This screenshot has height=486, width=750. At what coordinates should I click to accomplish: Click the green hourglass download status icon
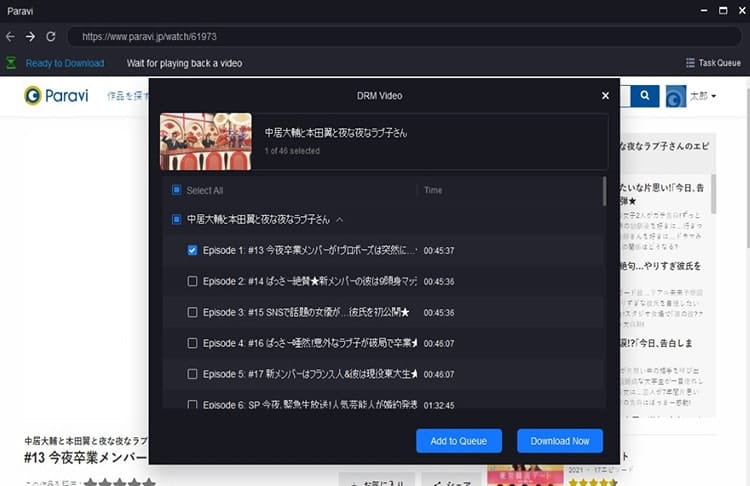(x=11, y=63)
